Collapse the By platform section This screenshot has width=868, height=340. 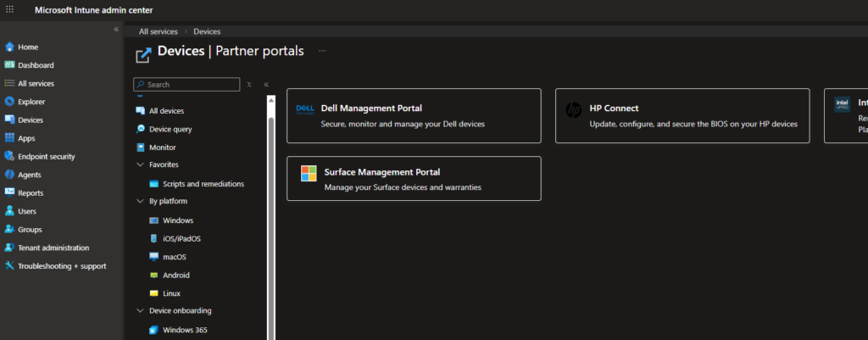pos(141,201)
